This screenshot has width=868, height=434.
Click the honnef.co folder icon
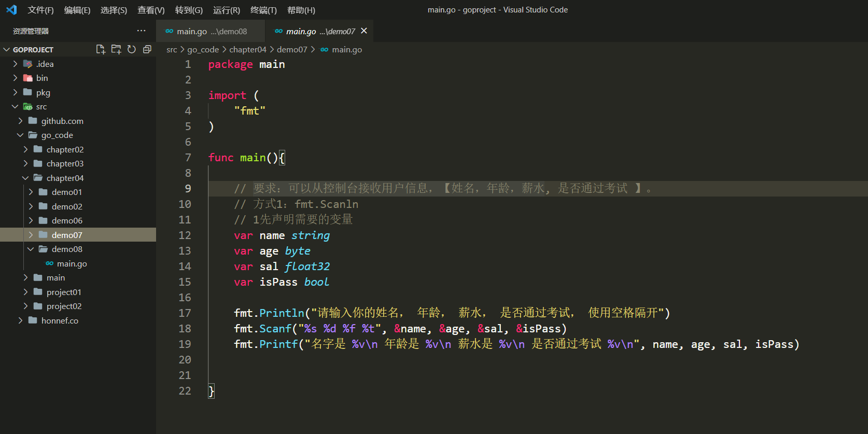coord(33,320)
